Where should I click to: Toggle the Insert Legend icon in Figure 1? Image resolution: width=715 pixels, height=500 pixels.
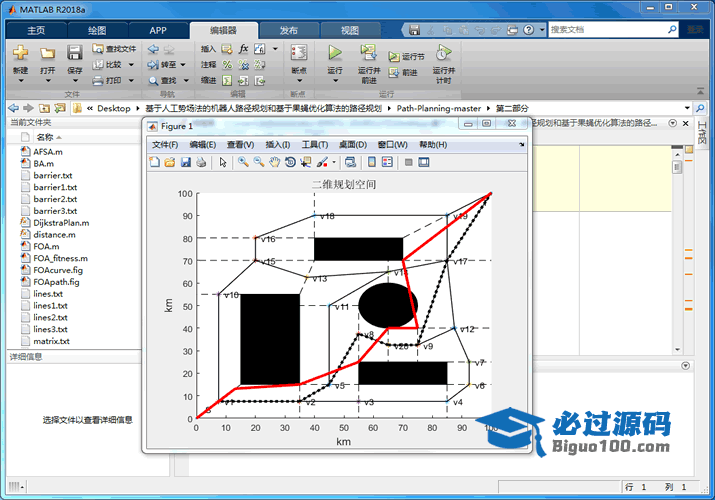click(387, 162)
